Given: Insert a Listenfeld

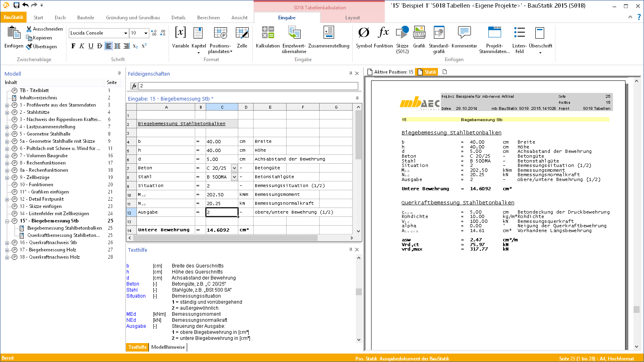Looking at the screenshot, I should (519, 39).
